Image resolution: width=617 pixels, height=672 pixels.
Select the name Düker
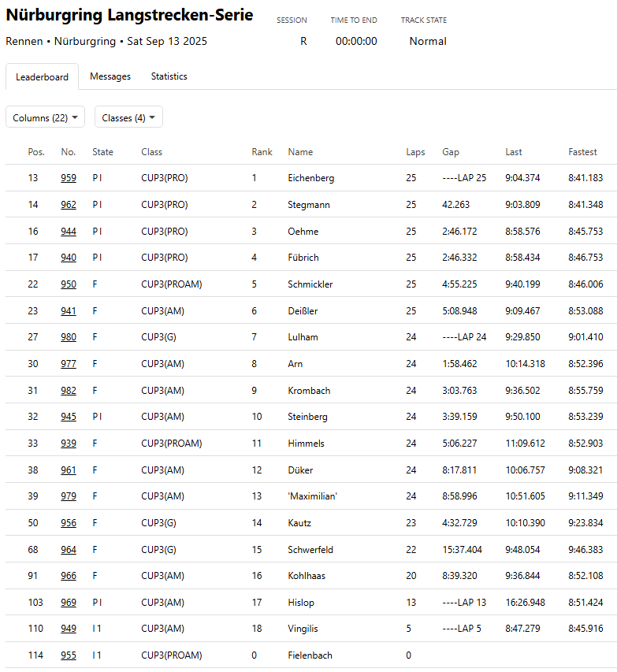pos(300,470)
